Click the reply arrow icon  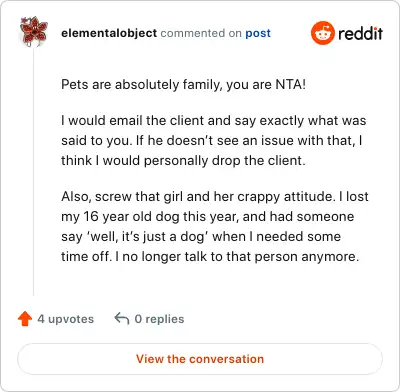click(x=122, y=318)
